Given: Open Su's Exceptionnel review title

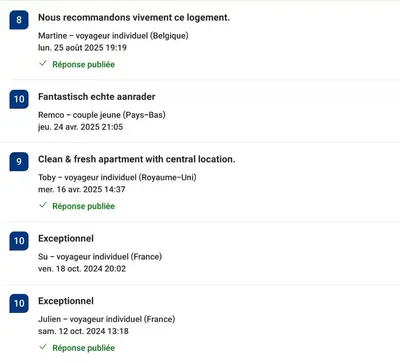Looking at the screenshot, I should pos(66,239).
